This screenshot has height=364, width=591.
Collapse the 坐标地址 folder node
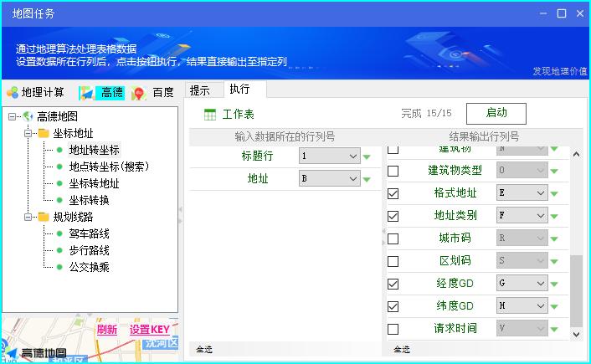point(28,133)
